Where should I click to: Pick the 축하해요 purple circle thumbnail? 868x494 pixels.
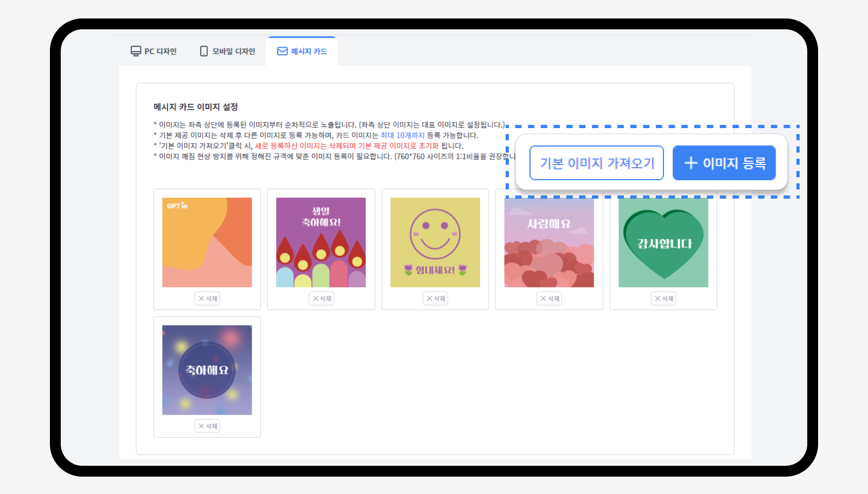point(207,370)
